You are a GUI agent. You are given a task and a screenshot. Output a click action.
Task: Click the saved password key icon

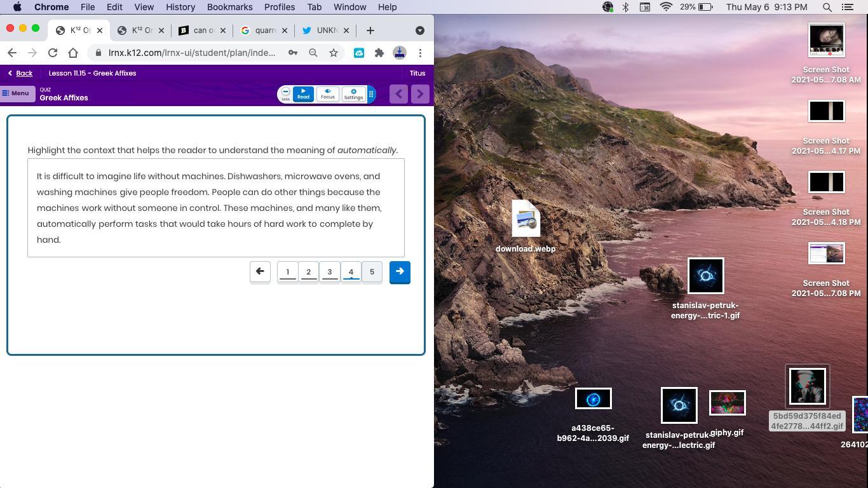coord(293,53)
